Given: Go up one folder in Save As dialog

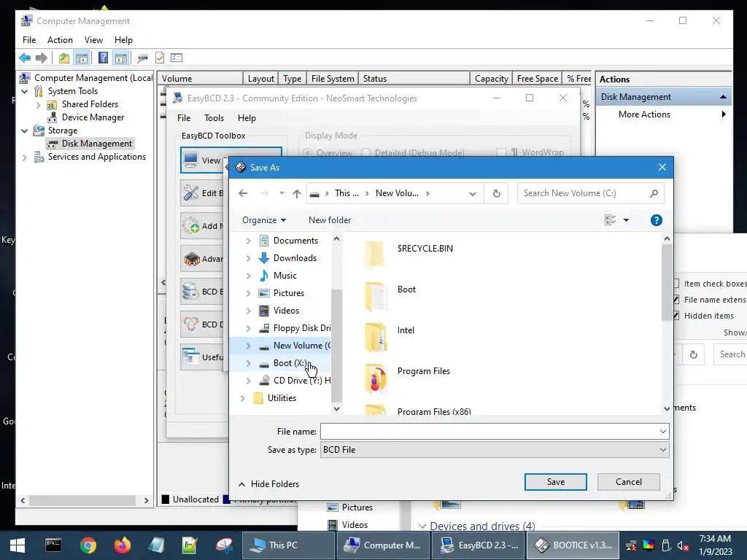Looking at the screenshot, I should click(297, 193).
